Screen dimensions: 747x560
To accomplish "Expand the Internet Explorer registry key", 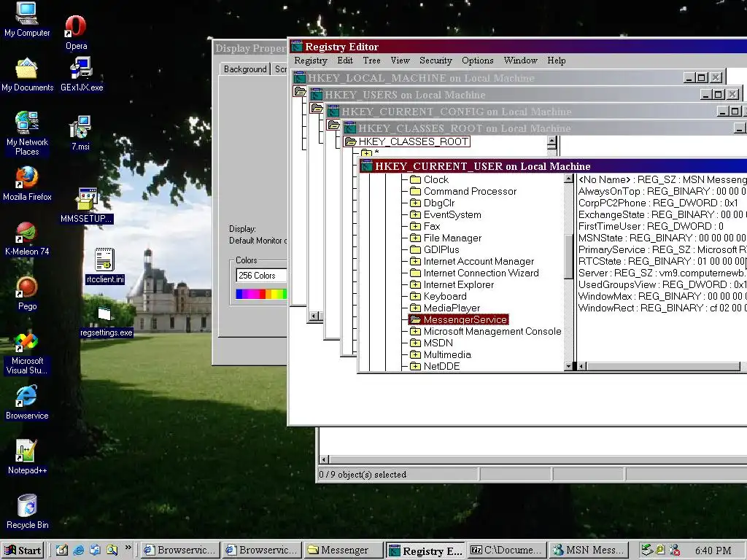I will pos(415,285).
